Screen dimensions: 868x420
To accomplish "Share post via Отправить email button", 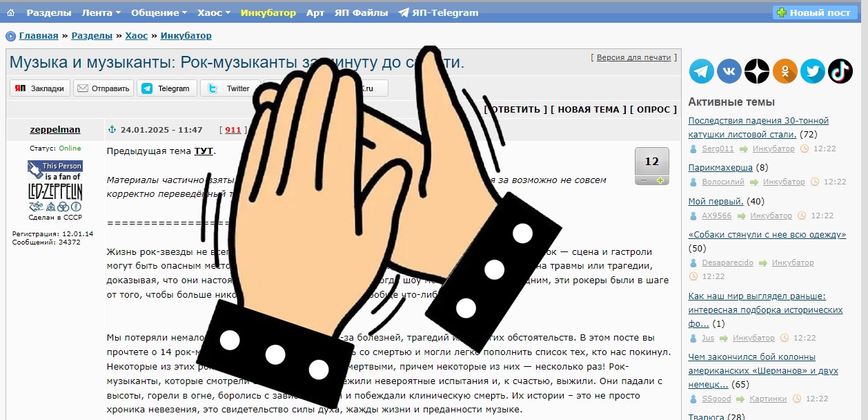I will tap(103, 88).
